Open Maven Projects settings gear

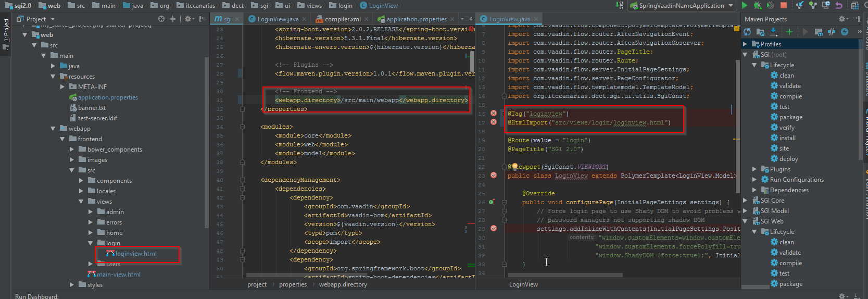click(x=844, y=19)
